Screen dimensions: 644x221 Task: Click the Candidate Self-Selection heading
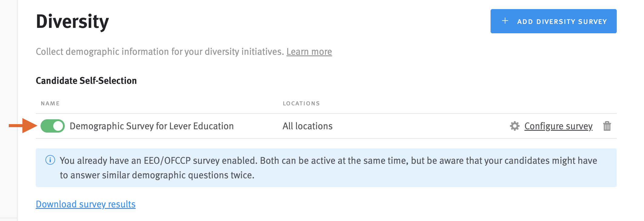coord(86,81)
